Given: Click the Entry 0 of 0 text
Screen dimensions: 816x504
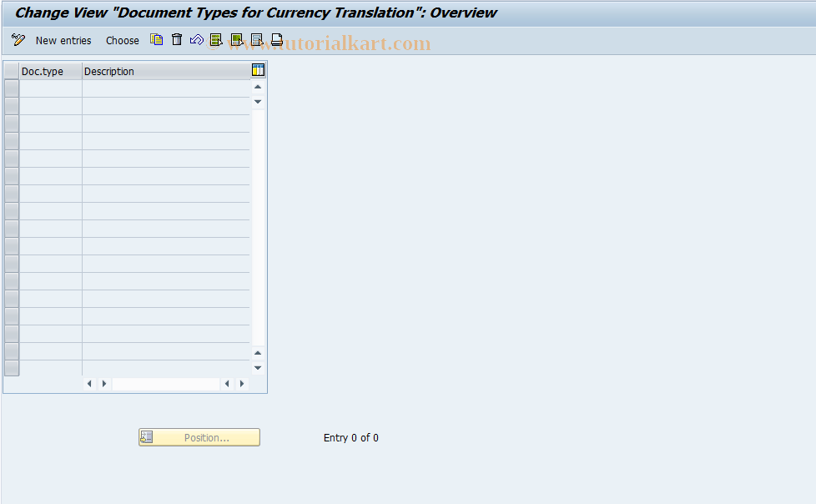Looking at the screenshot, I should (x=351, y=438).
